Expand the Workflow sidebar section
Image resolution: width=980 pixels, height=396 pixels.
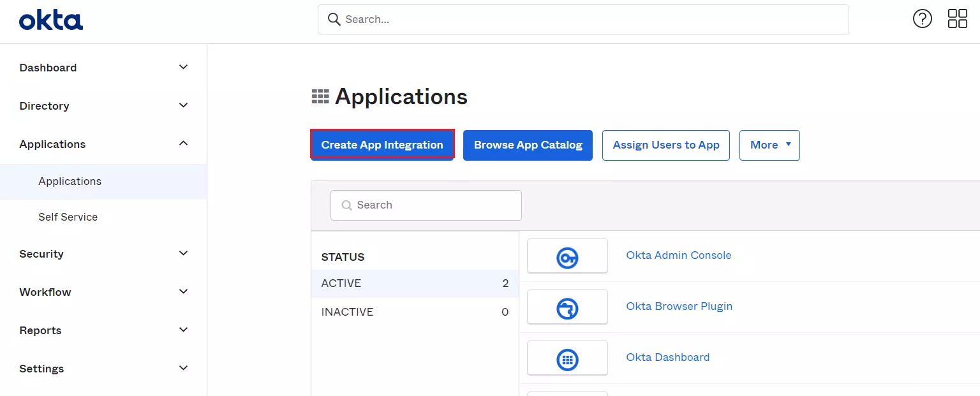coord(103,292)
